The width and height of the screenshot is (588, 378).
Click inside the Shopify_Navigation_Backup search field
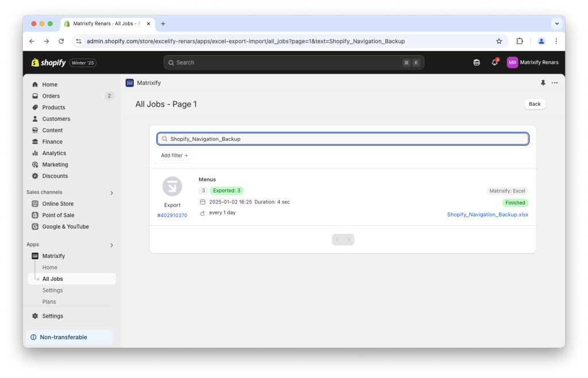(x=343, y=138)
